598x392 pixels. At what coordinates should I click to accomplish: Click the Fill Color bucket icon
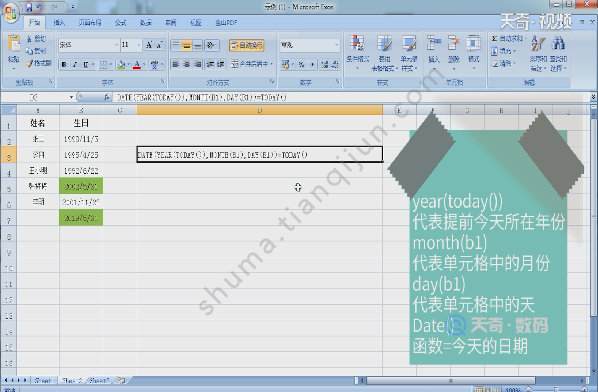click(x=121, y=64)
